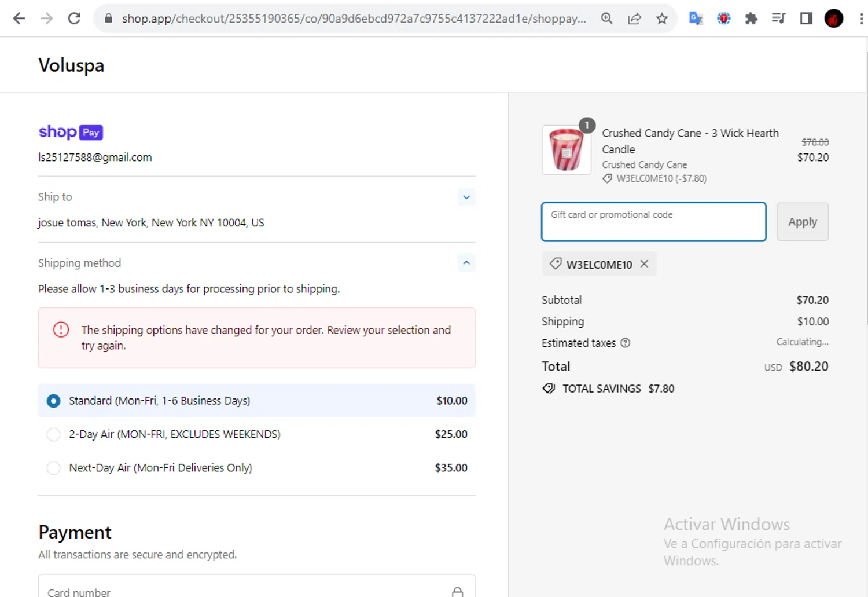Share this page via share icon
This screenshot has width=868, height=597.
pyautogui.click(x=634, y=19)
